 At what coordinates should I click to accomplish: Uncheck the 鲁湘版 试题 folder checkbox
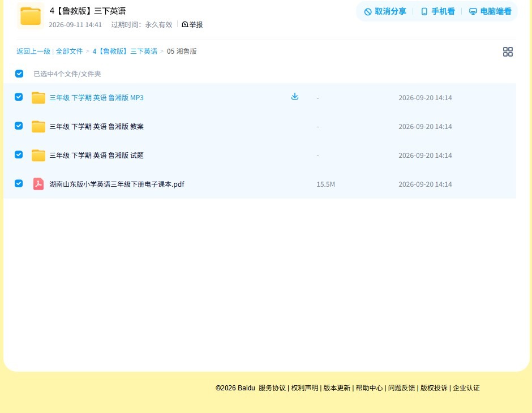tap(19, 154)
